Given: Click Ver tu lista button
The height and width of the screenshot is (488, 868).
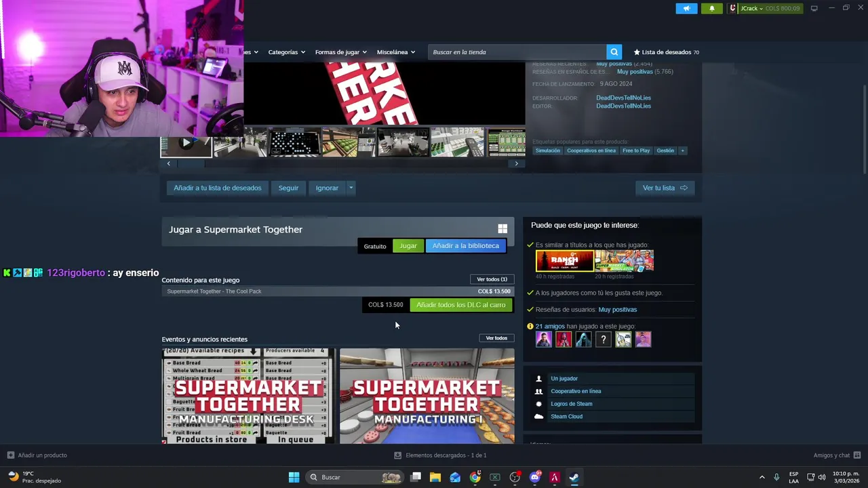Looking at the screenshot, I should [x=665, y=188].
